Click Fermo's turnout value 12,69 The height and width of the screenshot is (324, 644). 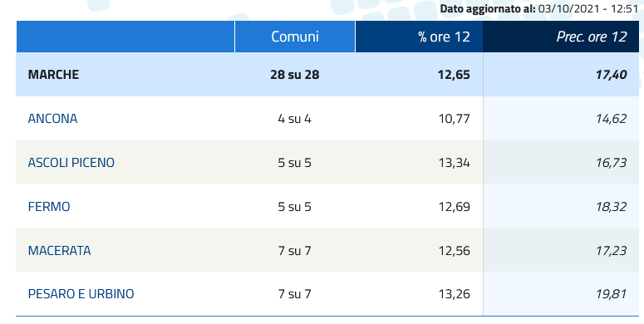click(x=454, y=207)
